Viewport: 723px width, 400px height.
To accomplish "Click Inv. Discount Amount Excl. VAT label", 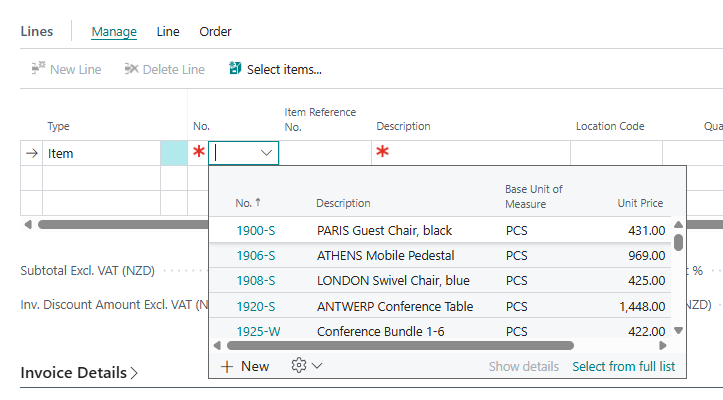I will click(x=114, y=304).
